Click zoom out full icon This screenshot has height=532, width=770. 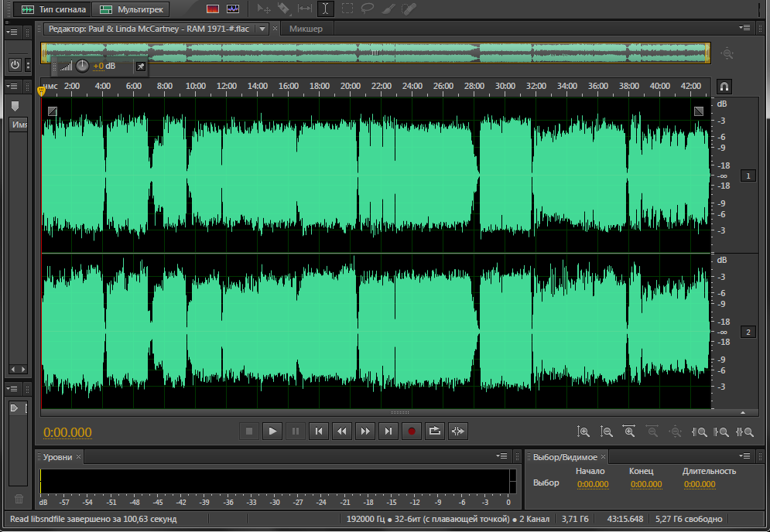click(x=676, y=432)
